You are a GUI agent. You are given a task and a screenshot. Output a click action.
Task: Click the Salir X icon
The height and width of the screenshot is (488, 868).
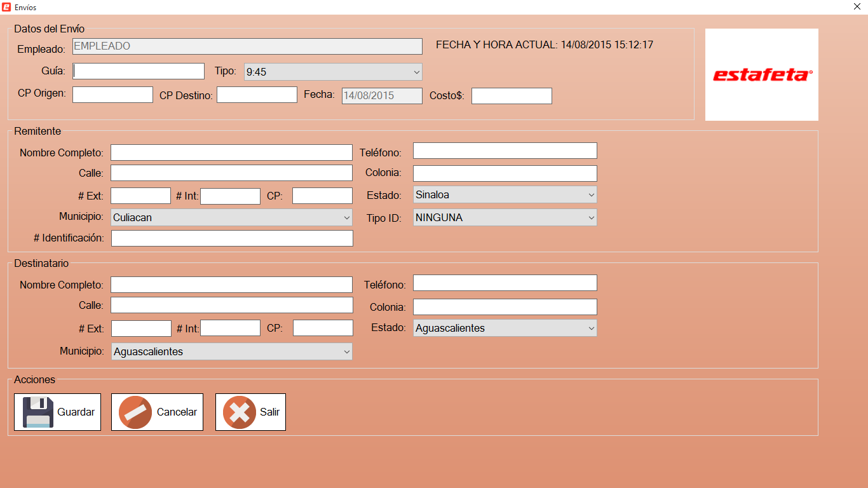pos(239,412)
